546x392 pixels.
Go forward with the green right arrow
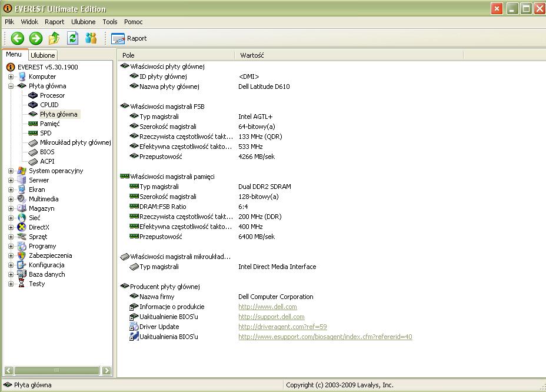click(35, 38)
